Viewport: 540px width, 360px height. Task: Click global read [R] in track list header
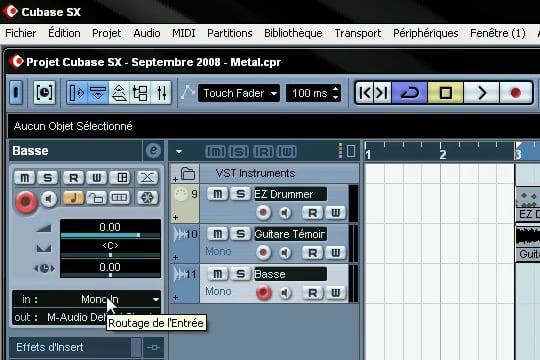pos(263,151)
